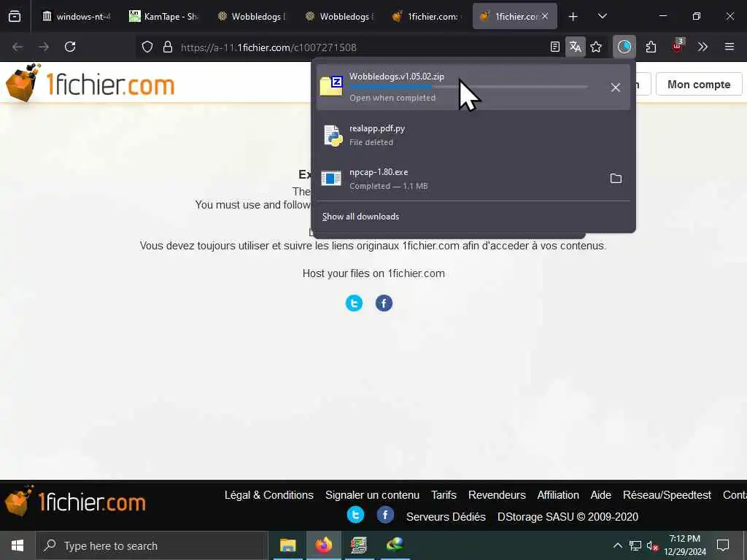Click the footer Facebook icon
Screen dimensions: 747x560
click(385, 515)
